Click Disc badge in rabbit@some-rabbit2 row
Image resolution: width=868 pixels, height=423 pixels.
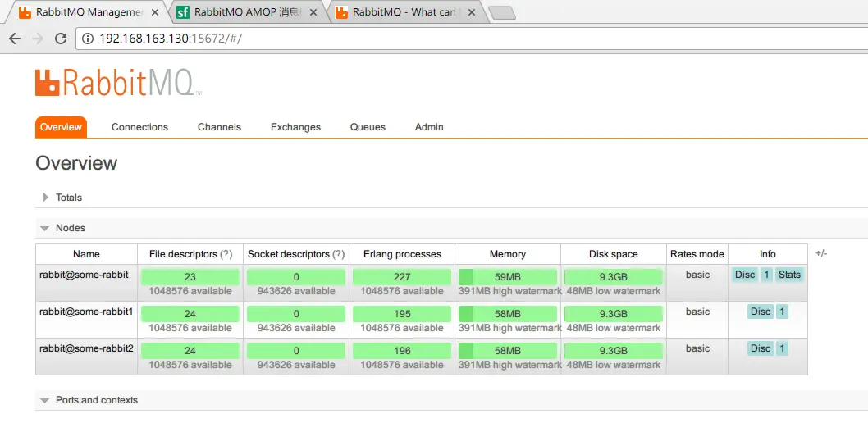[x=760, y=349]
